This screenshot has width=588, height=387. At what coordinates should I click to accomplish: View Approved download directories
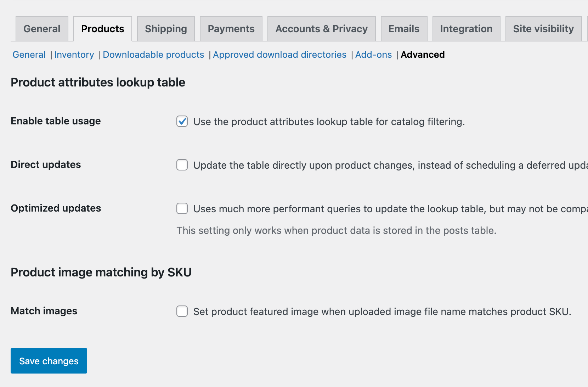tap(279, 55)
